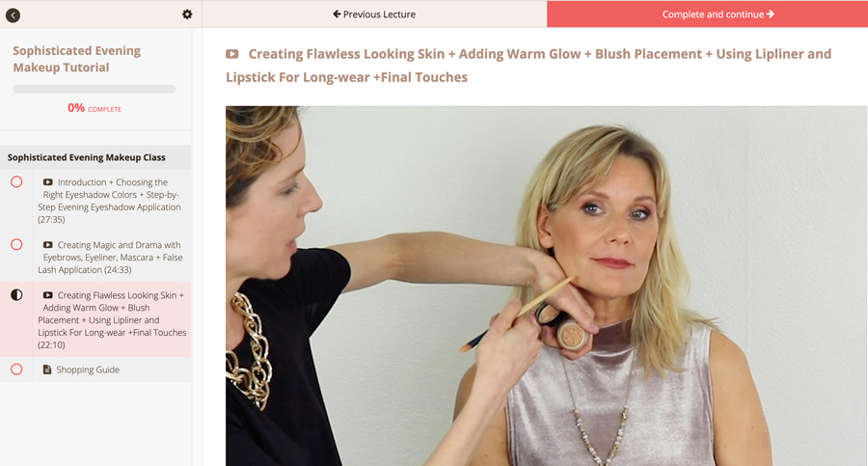Open the settings gear icon
Viewport: 868px width, 466px height.
(x=187, y=14)
